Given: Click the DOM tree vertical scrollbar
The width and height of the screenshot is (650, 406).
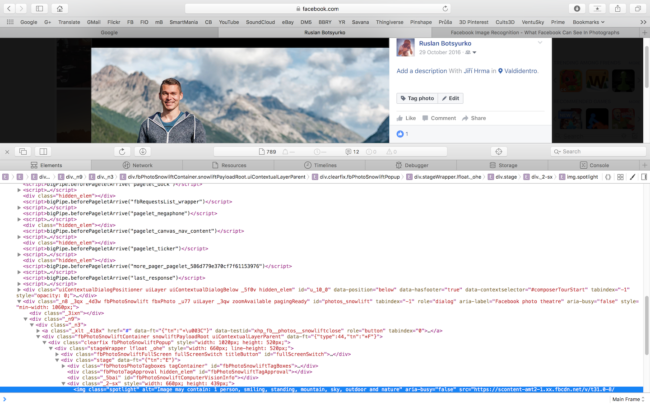Looking at the screenshot, I should tap(646, 326).
